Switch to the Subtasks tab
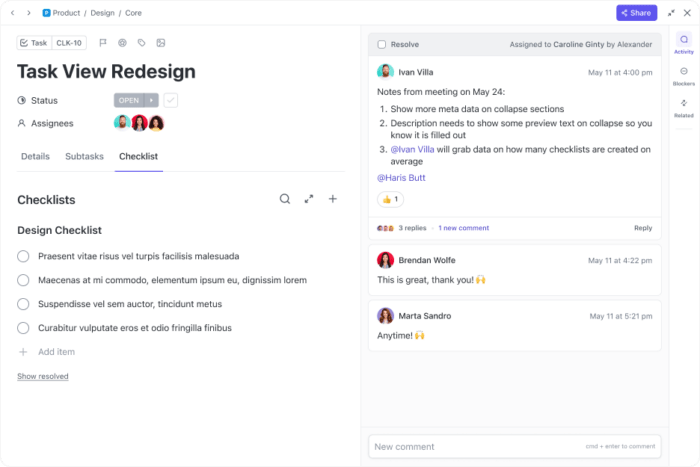The image size is (700, 467). [x=84, y=156]
